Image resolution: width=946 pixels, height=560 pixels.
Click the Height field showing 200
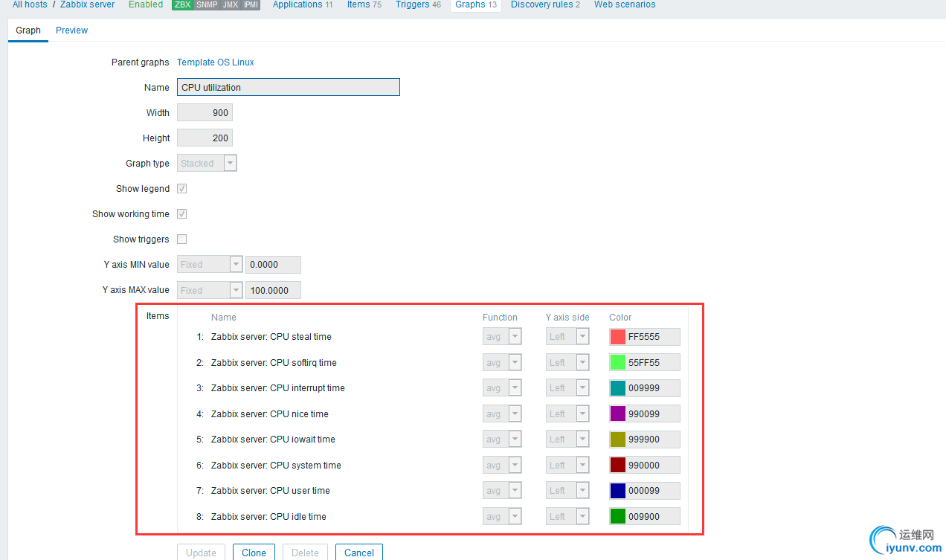click(205, 138)
